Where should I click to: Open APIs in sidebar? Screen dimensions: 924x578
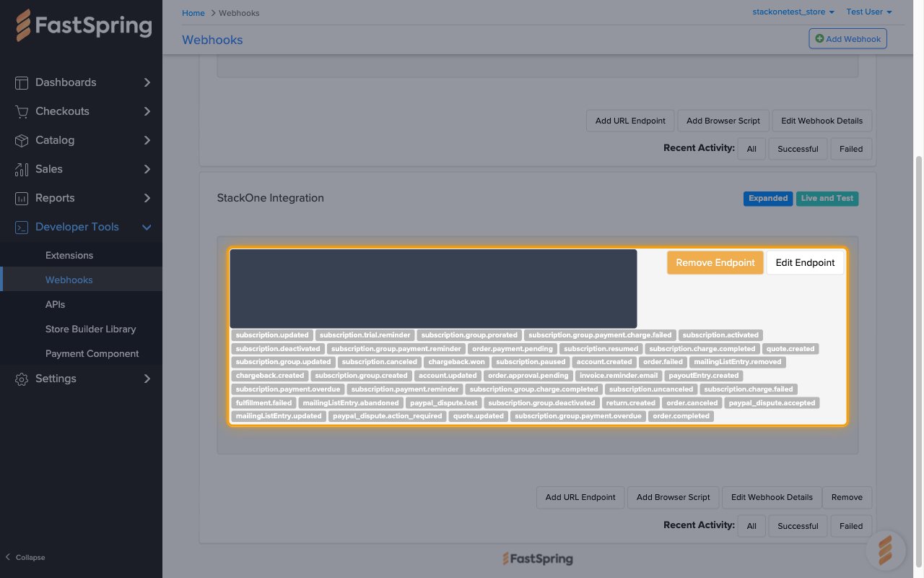(55, 304)
